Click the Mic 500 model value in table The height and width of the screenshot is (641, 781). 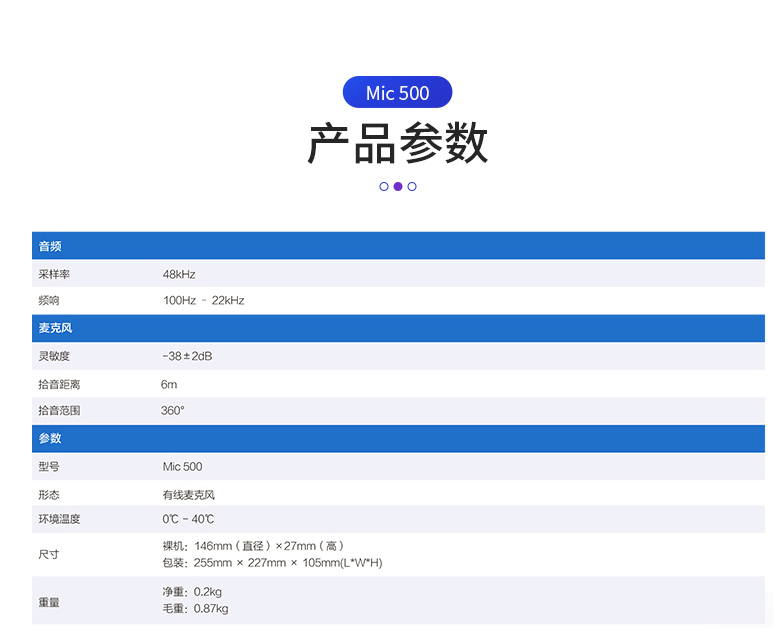pyautogui.click(x=182, y=467)
